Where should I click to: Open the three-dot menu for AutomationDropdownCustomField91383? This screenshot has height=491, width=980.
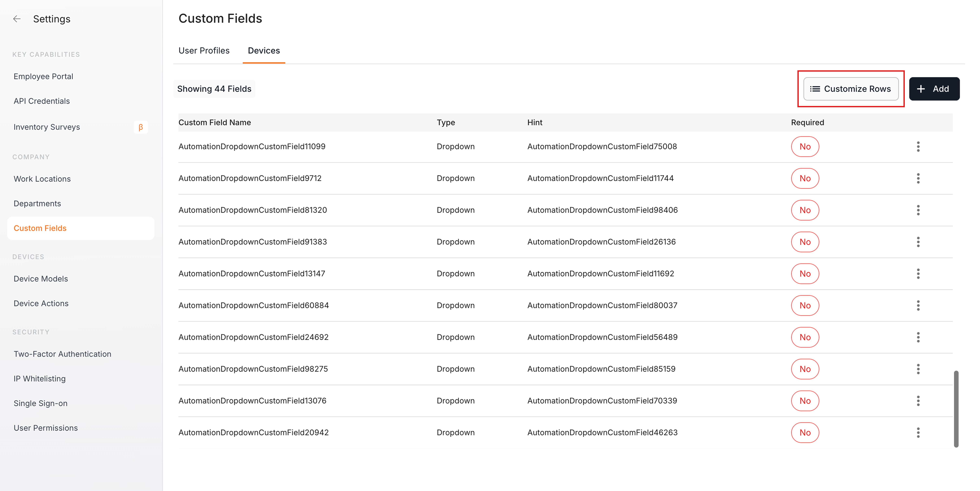tap(918, 242)
